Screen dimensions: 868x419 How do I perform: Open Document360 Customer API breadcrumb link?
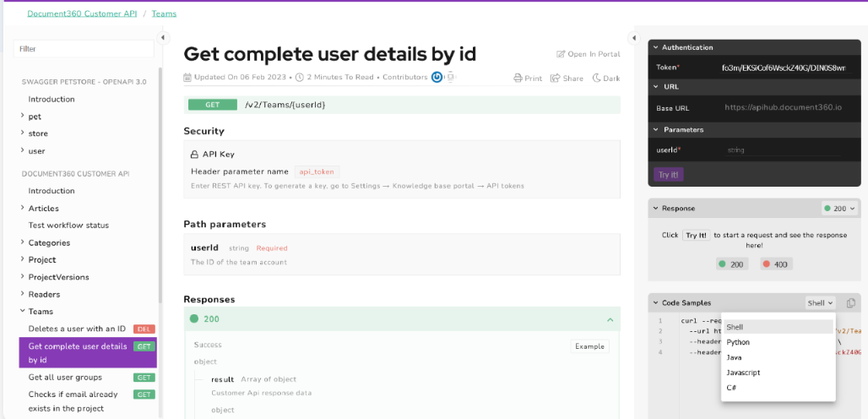click(x=82, y=14)
